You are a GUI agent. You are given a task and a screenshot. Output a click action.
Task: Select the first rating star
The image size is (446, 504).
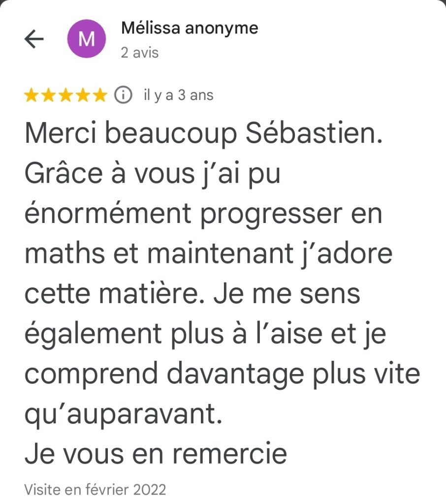31,95
